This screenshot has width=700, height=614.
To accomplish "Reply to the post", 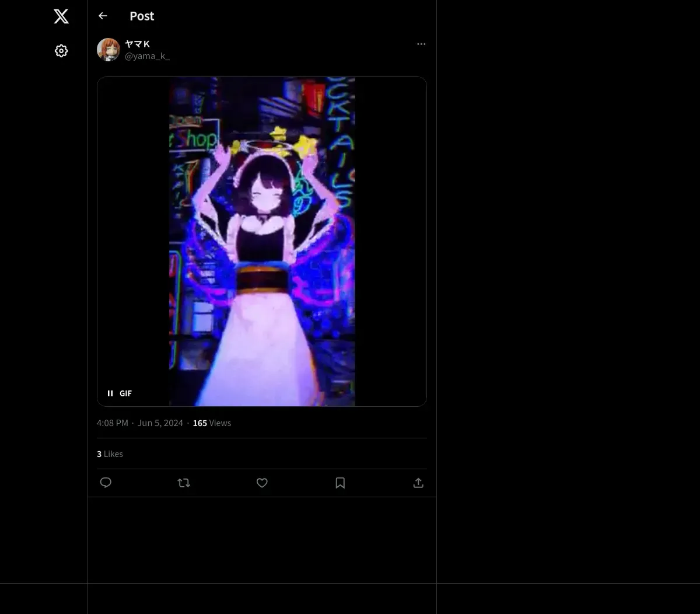I will click(106, 483).
